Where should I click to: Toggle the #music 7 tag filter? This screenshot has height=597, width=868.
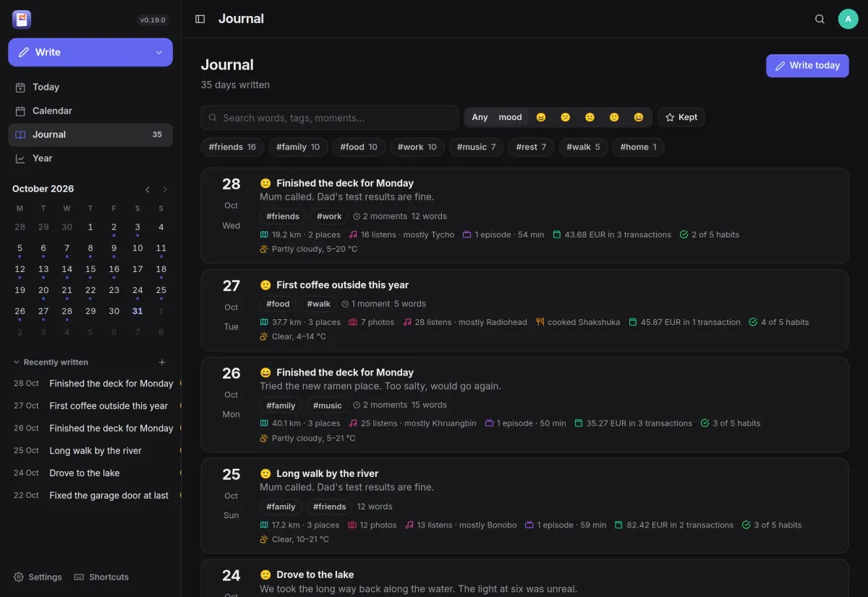(476, 147)
